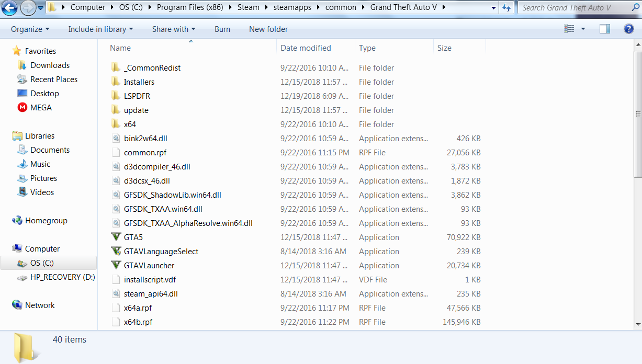Select the x64a.rpf file name
This screenshot has height=364, width=642.
coord(138,308)
